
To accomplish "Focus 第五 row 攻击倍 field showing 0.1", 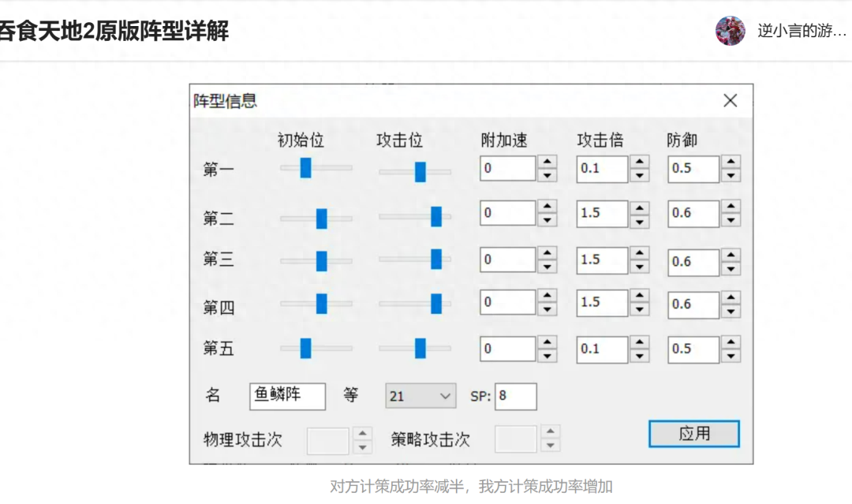I will point(603,349).
